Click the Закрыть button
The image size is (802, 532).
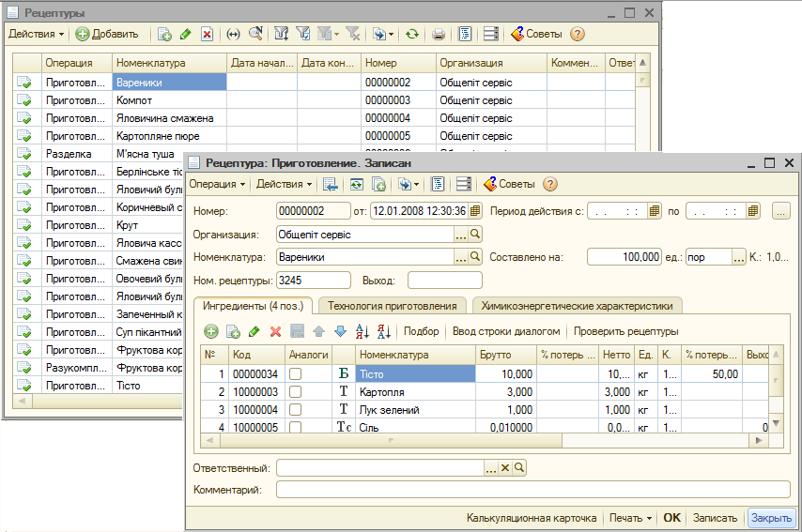point(771,518)
